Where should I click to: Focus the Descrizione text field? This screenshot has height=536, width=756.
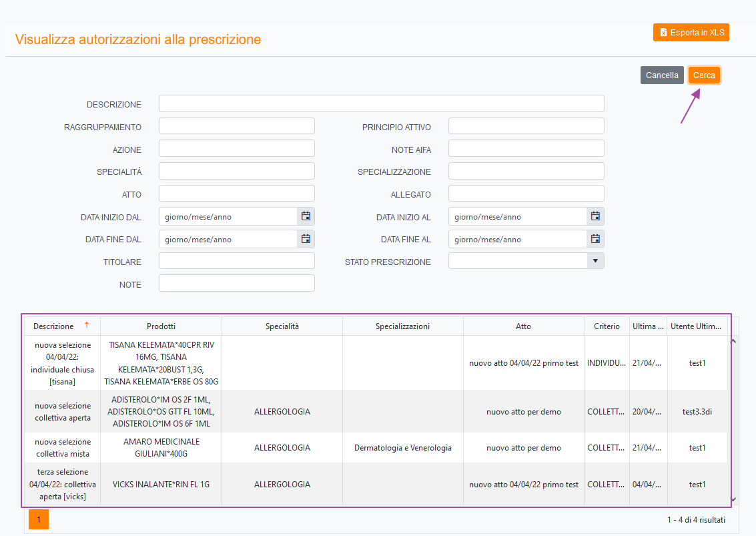tap(381, 103)
